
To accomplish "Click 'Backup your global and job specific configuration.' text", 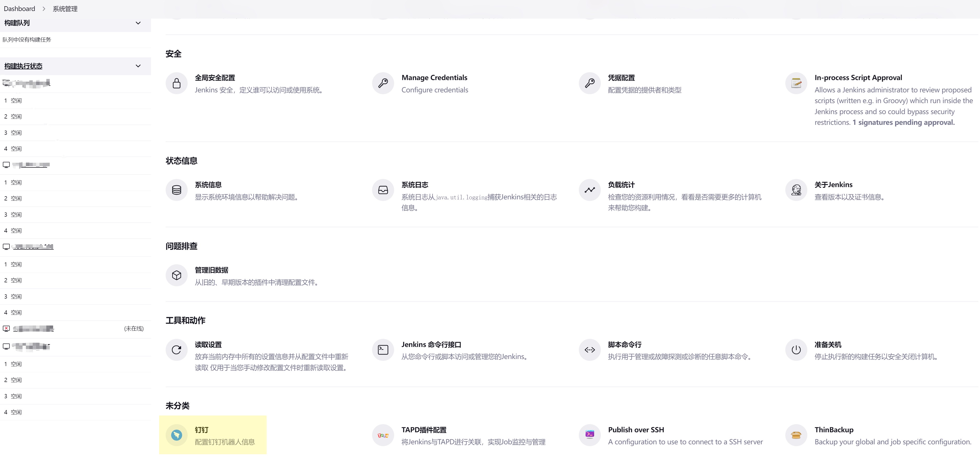I will pyautogui.click(x=893, y=442).
